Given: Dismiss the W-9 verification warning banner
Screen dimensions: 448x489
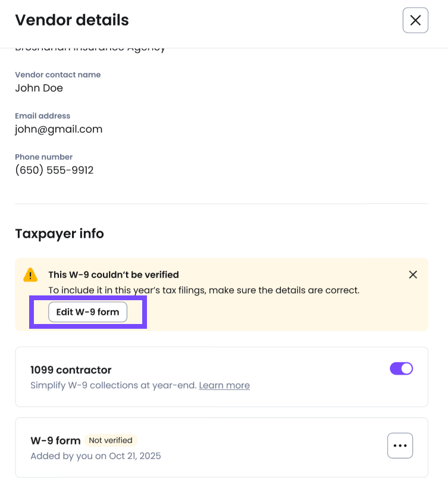Looking at the screenshot, I should pyautogui.click(x=413, y=275).
